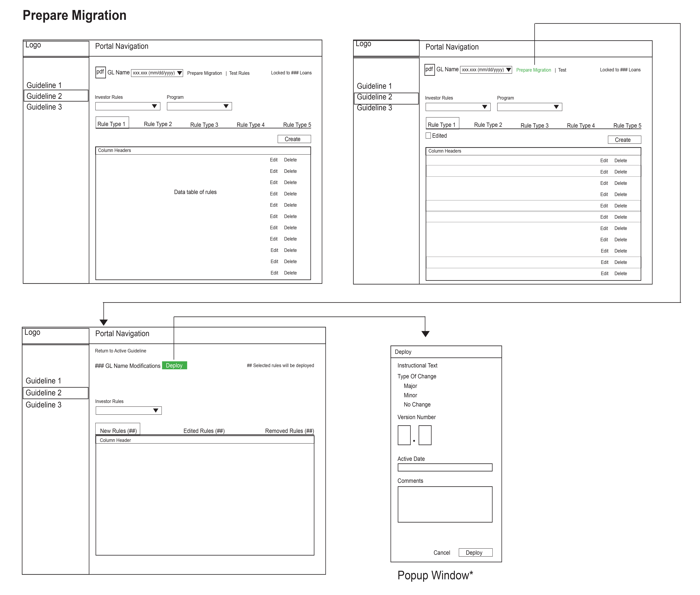Click "Locked to ### Loans" in top-left wireframe
Viewport: 700px width, 595px height.
(291, 73)
